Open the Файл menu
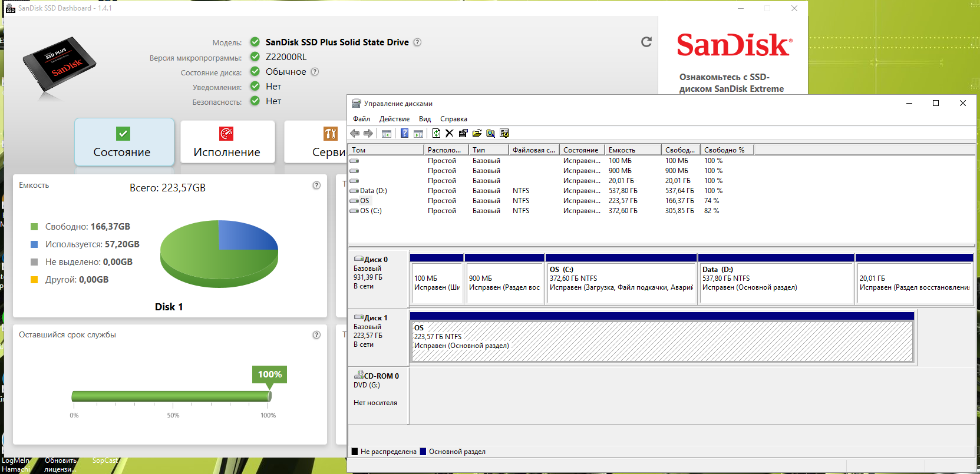 [x=362, y=119]
